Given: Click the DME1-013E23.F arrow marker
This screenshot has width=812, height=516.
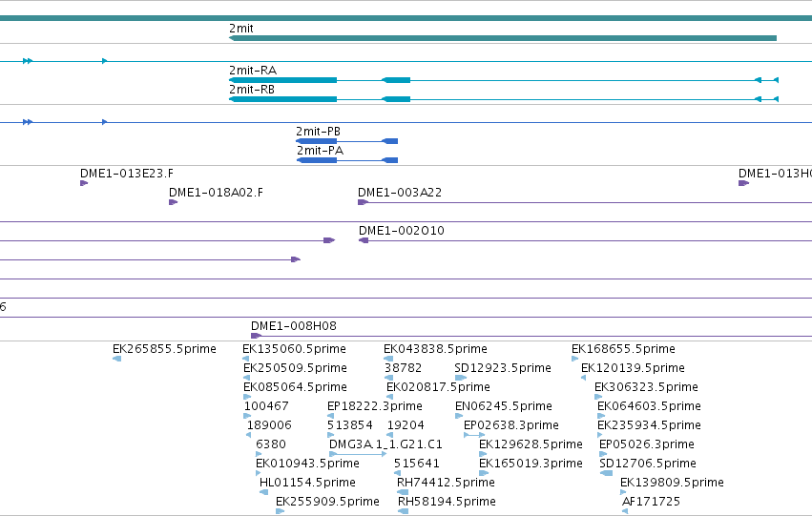Looking at the screenshot, I should 84,183.
